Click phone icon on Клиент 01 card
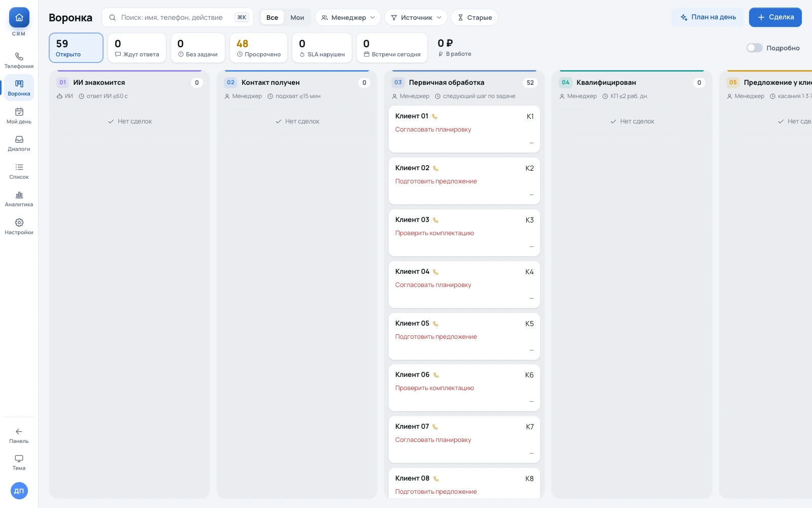This screenshot has height=508, width=812. [434, 117]
